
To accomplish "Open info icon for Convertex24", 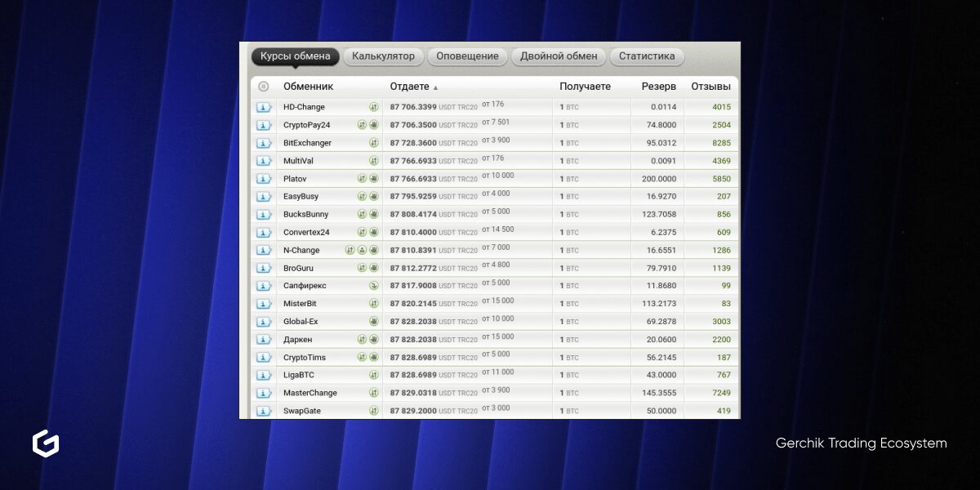I will 263,233.
